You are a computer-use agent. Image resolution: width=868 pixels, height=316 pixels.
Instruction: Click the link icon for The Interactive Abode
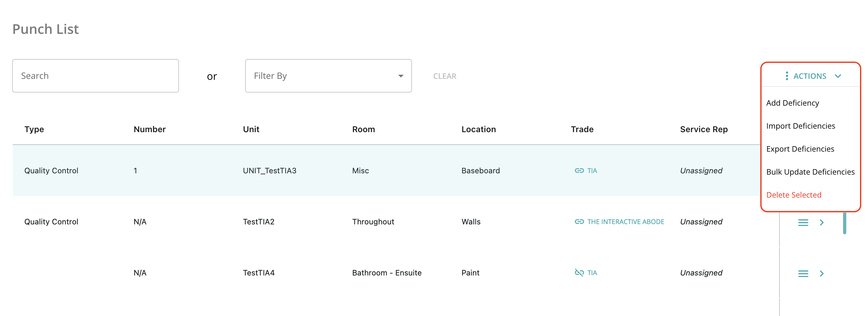[x=579, y=222]
